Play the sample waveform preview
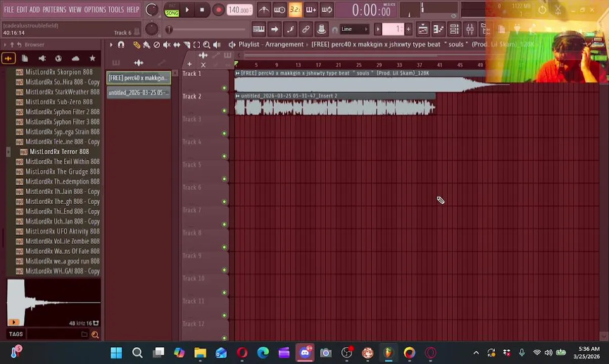 14,322
